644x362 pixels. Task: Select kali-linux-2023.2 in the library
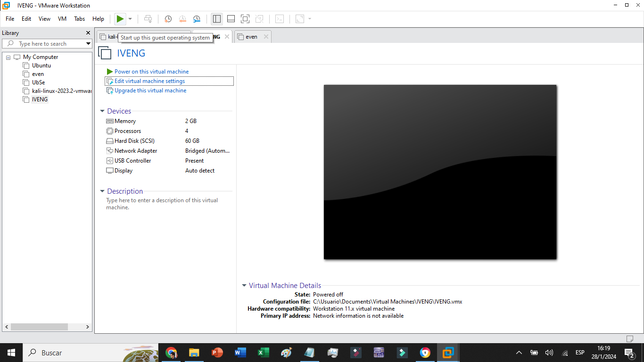[x=61, y=91]
